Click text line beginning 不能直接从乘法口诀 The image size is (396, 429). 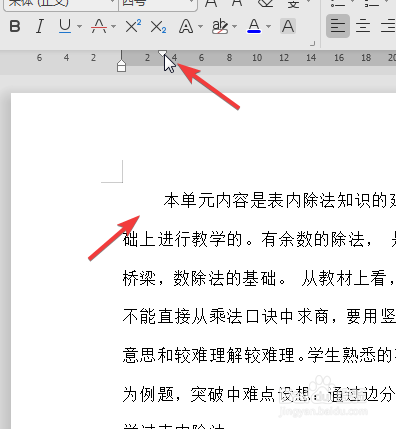click(x=259, y=317)
